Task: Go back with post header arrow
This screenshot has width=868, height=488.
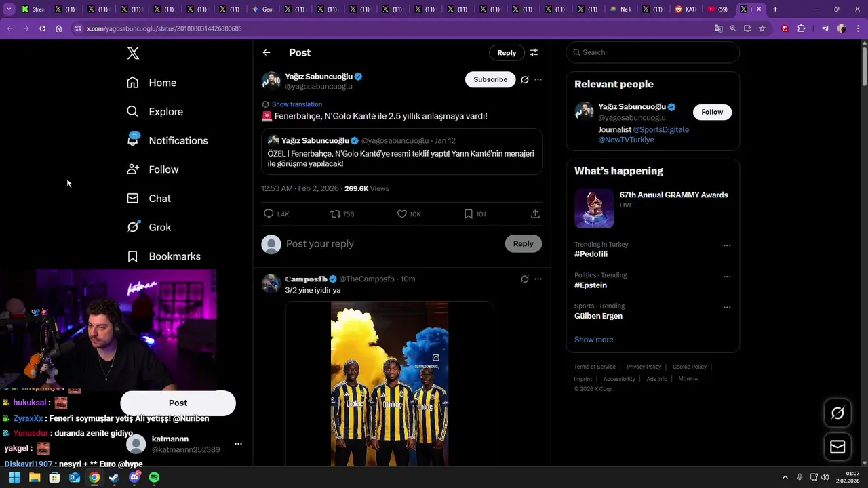Action: tap(267, 52)
